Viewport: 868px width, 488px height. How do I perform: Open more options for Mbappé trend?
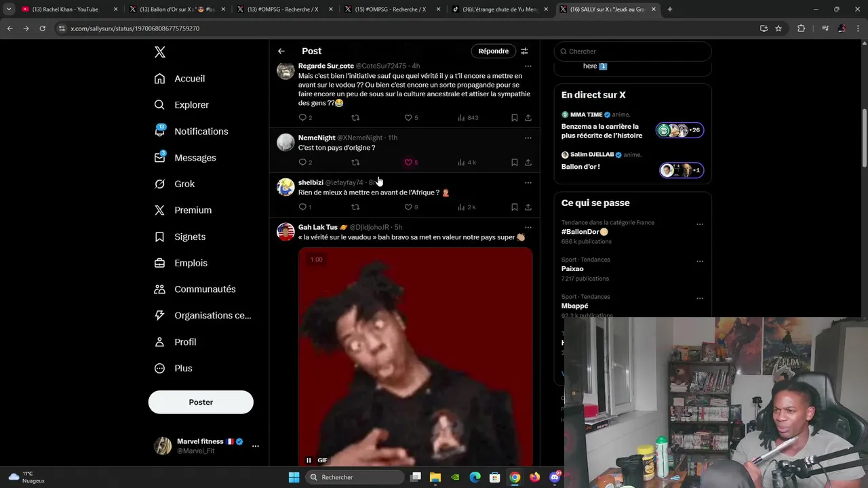click(700, 298)
